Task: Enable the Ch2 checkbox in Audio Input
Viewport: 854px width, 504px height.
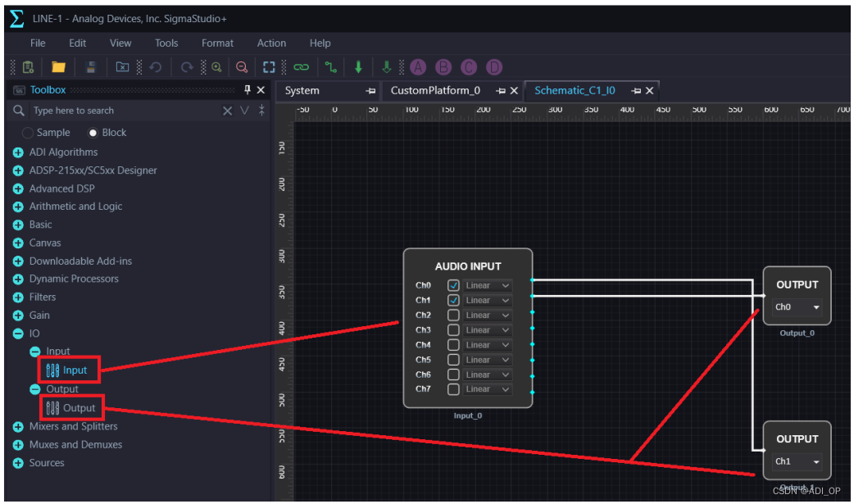Action: pos(453,315)
